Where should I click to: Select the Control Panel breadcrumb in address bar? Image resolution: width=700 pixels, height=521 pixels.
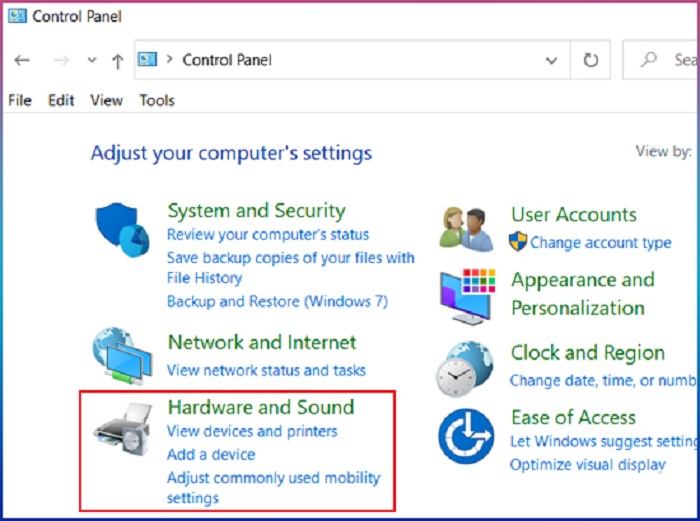[227, 60]
